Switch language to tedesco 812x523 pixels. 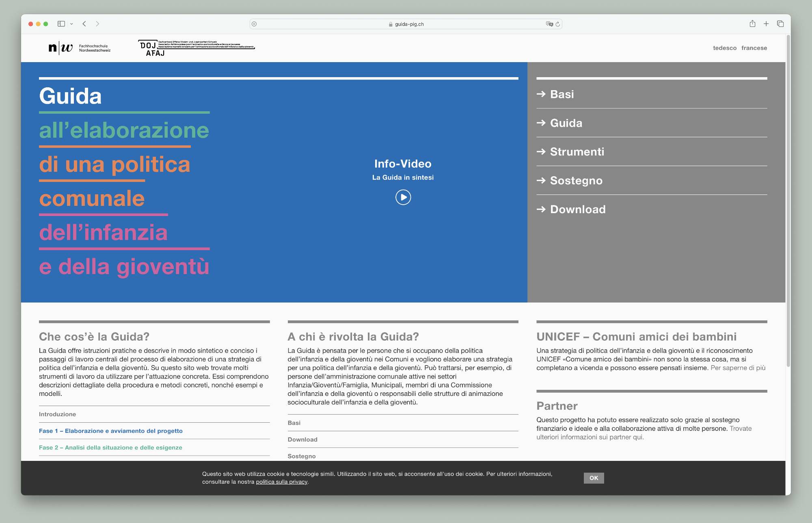pyautogui.click(x=725, y=48)
